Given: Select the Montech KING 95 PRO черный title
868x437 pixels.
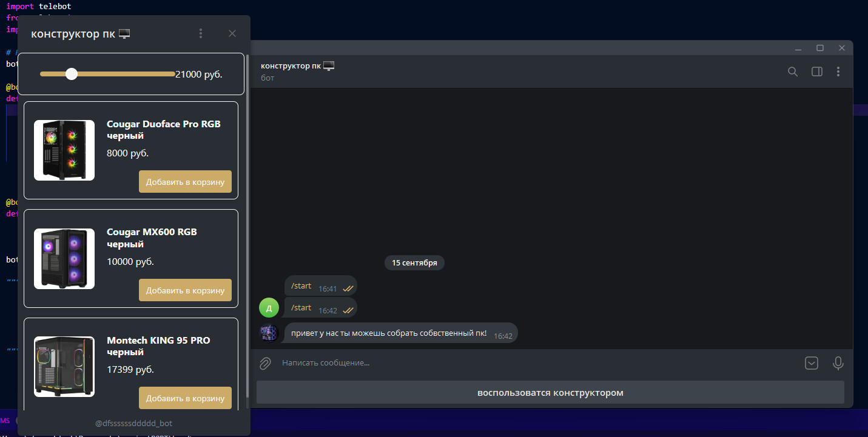Looking at the screenshot, I should [x=158, y=346].
